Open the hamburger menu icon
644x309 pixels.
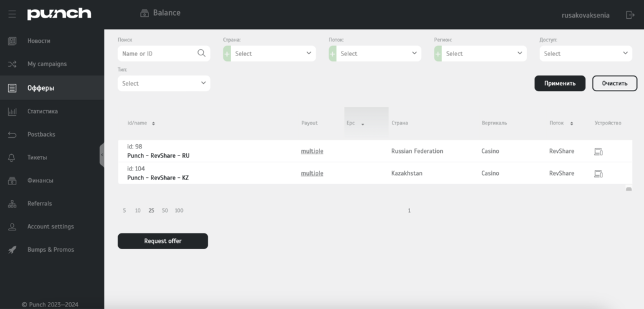point(12,14)
